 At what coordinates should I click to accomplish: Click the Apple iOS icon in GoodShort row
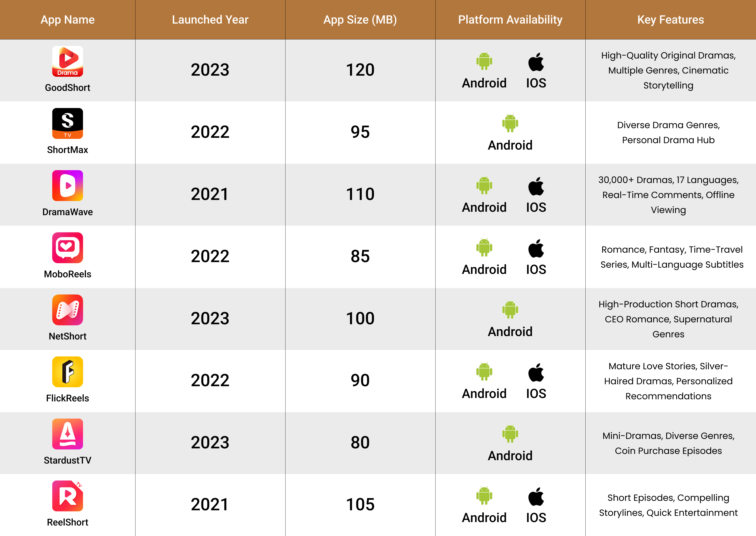(x=536, y=62)
